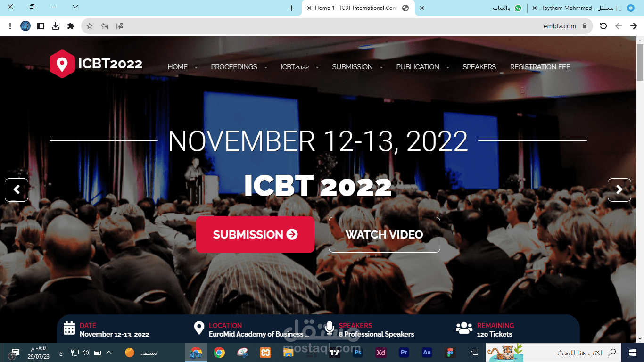
Task: Expand the HOME navigation menu
Action: point(182,67)
